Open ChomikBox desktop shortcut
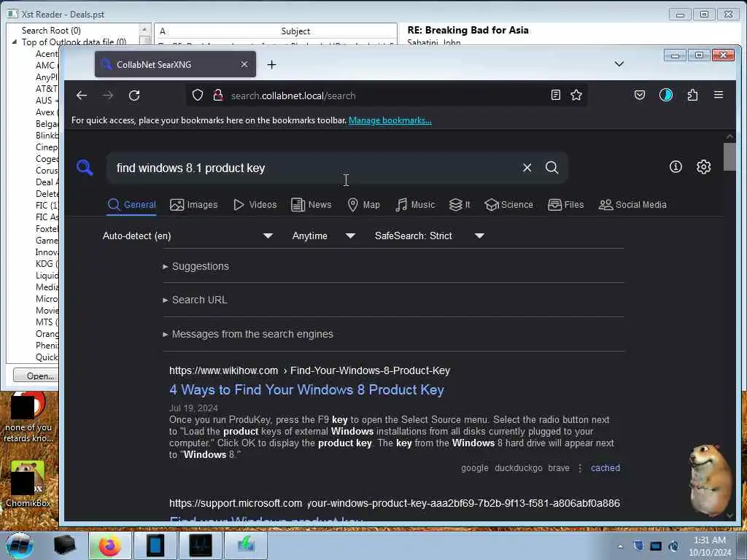Screen dimensions: 747x560 point(28,483)
